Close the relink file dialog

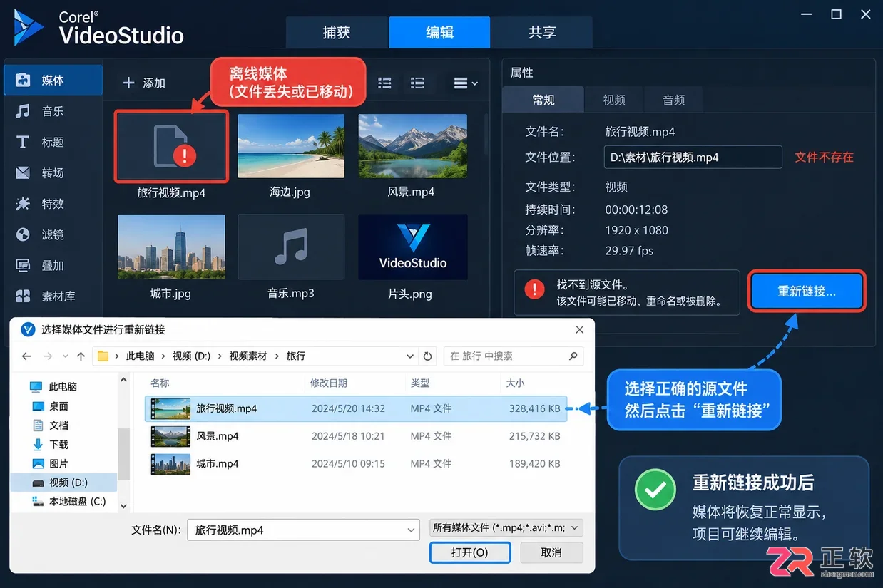[x=580, y=329]
